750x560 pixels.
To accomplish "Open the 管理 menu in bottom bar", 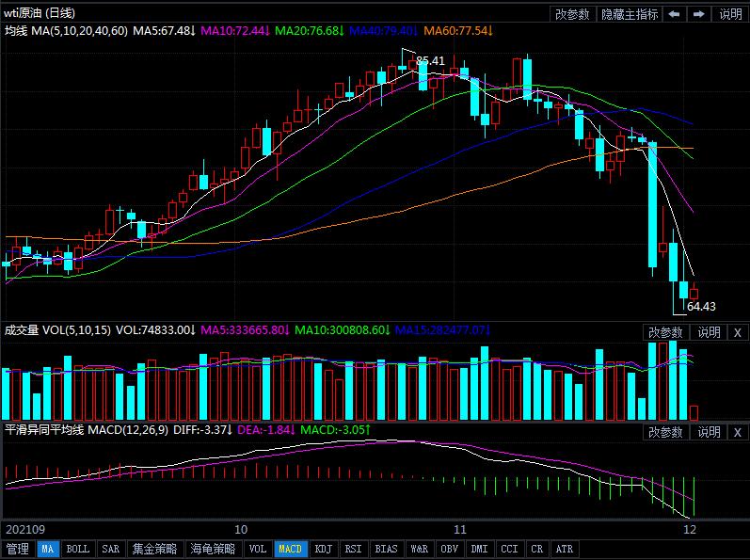I will 17,549.
